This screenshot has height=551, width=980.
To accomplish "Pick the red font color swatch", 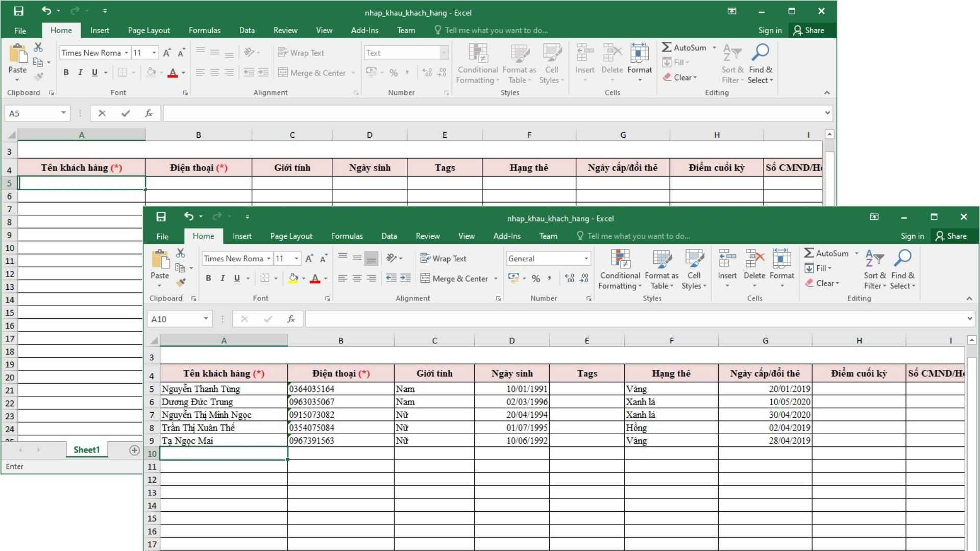I will pos(315,282).
